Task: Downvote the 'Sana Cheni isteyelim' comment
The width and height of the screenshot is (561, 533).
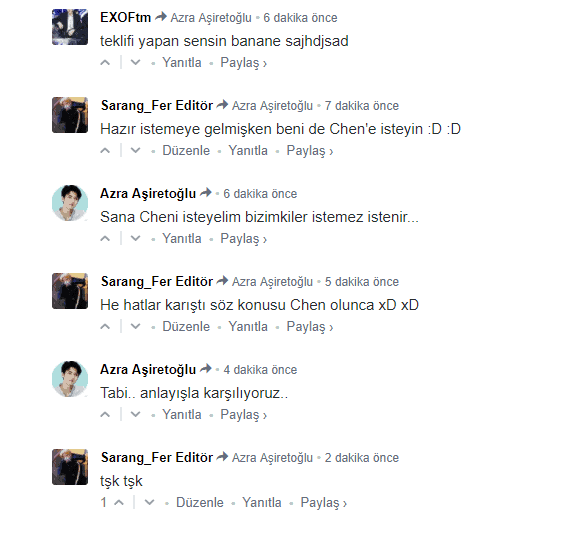Action: 135,239
